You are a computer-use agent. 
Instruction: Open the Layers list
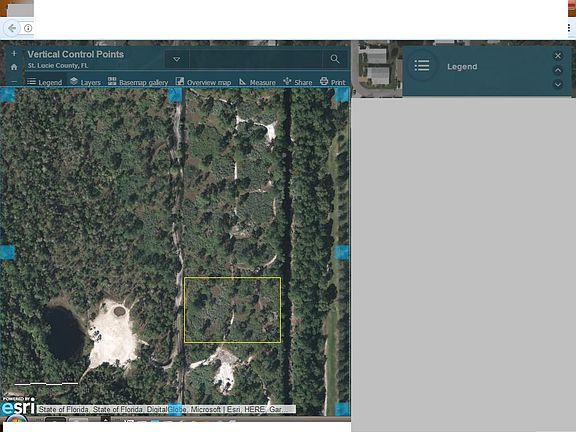[x=85, y=82]
